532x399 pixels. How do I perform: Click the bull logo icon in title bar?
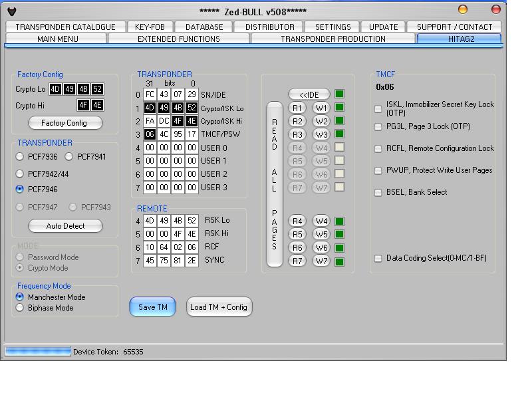(x=12, y=11)
